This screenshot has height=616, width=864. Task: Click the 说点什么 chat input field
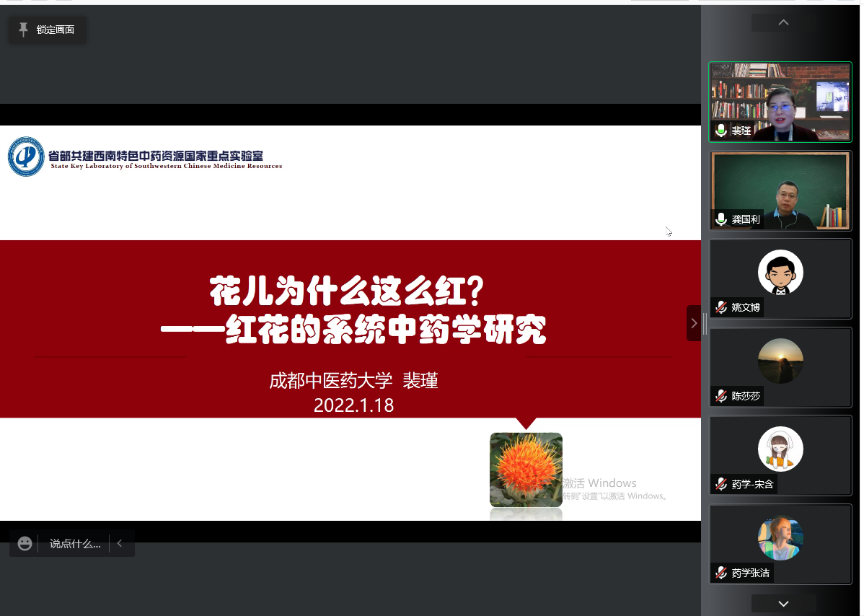tap(75, 544)
